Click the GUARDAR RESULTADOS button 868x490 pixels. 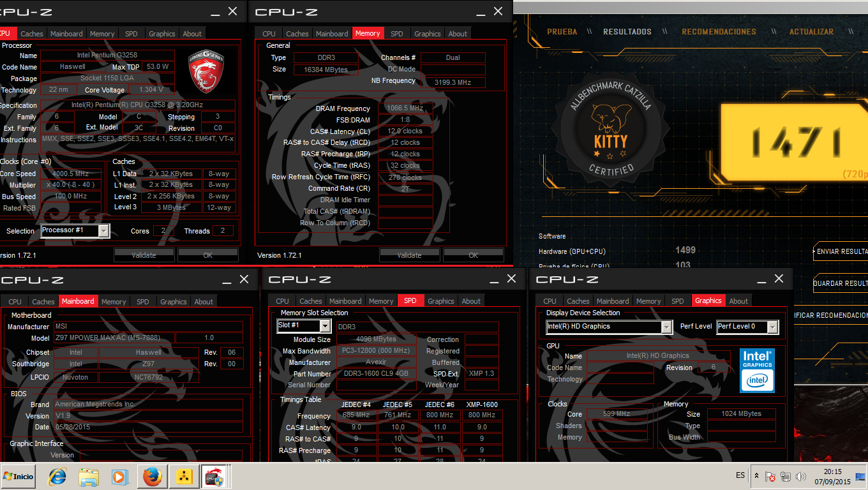841,283
